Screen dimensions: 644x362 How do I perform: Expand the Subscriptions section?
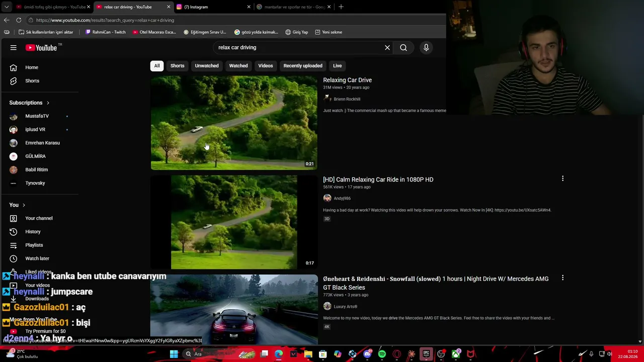[29, 103]
